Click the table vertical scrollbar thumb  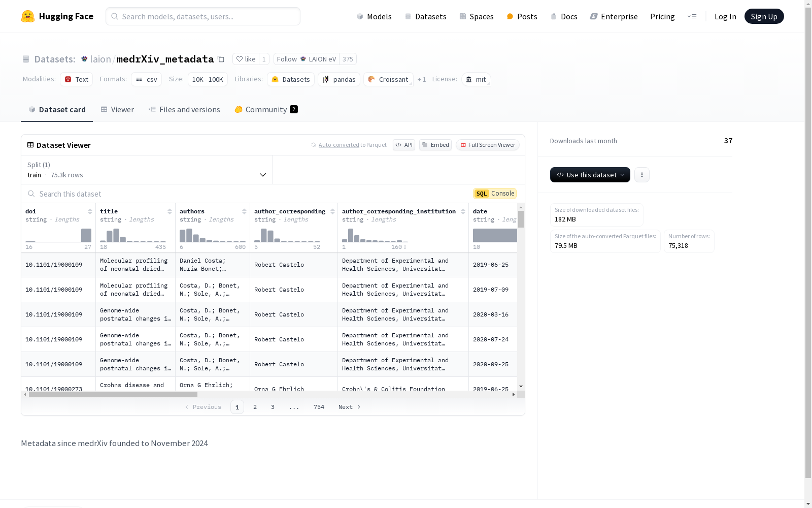tap(521, 219)
